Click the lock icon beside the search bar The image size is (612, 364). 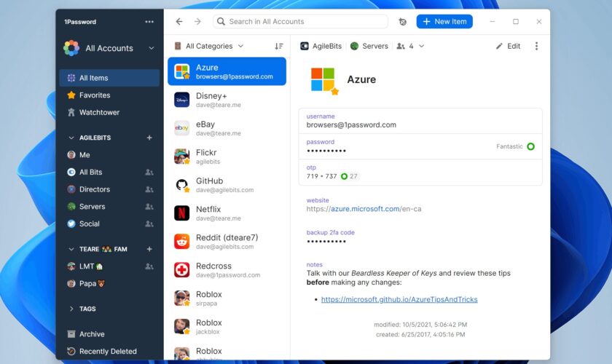pyautogui.click(x=402, y=22)
